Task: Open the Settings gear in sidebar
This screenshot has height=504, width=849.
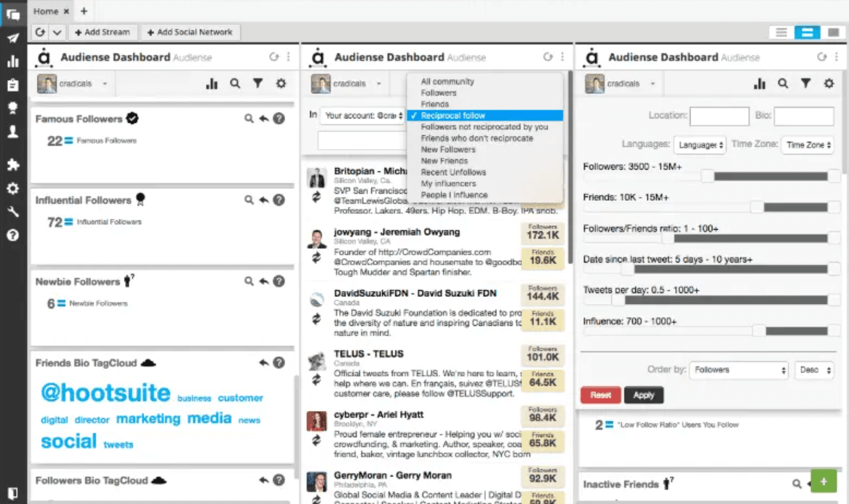Action: [13, 188]
